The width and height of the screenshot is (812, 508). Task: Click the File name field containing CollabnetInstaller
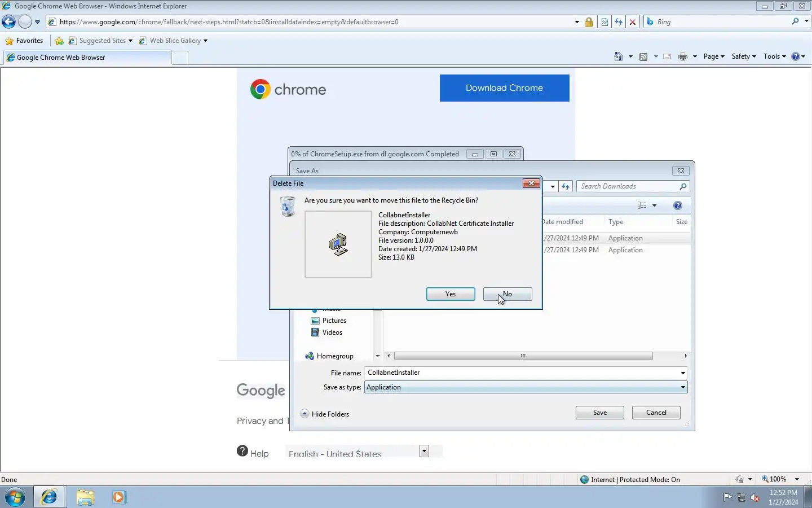[x=523, y=373]
